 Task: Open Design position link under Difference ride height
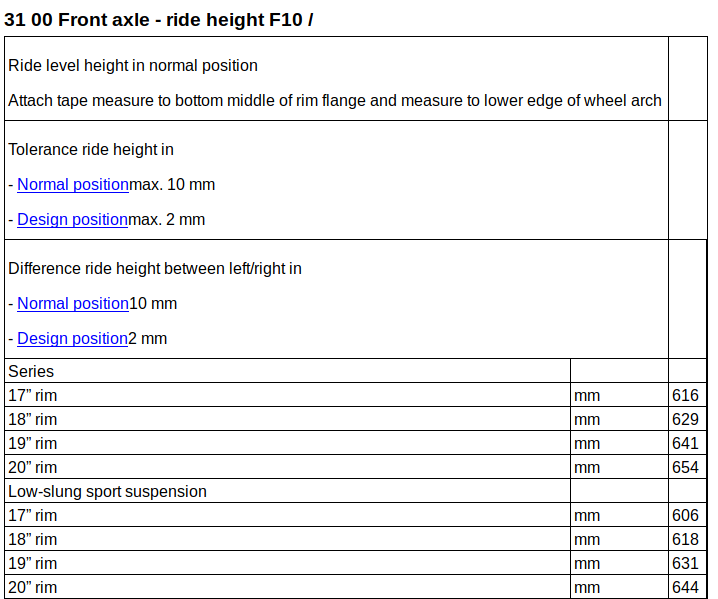[72, 338]
